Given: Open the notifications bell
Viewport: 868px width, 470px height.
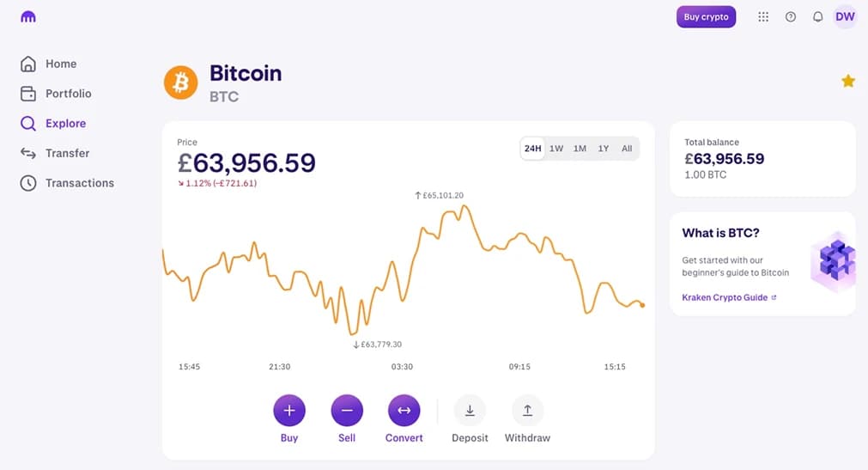Looking at the screenshot, I should click(x=817, y=17).
